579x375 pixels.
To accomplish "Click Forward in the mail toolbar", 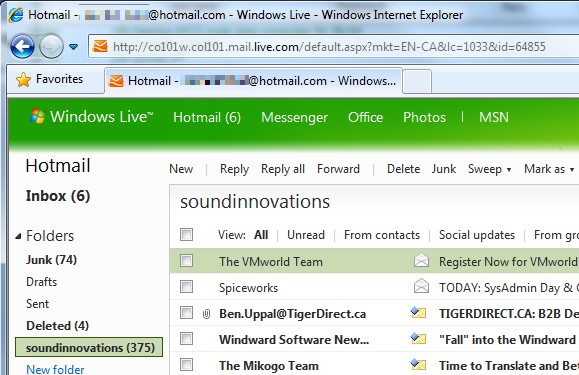I will (338, 169).
